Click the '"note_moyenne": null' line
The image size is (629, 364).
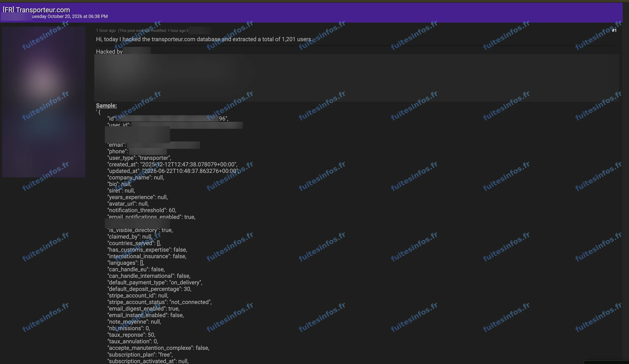[134, 322]
